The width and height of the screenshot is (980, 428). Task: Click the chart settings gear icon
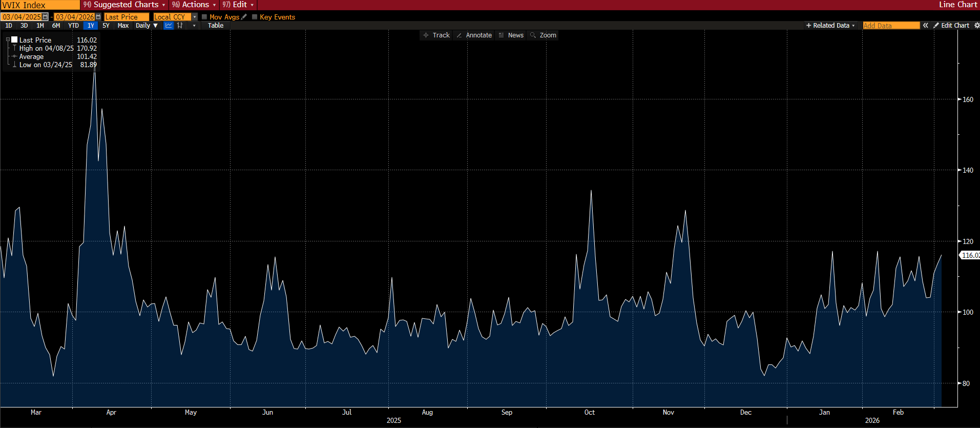(x=976, y=25)
